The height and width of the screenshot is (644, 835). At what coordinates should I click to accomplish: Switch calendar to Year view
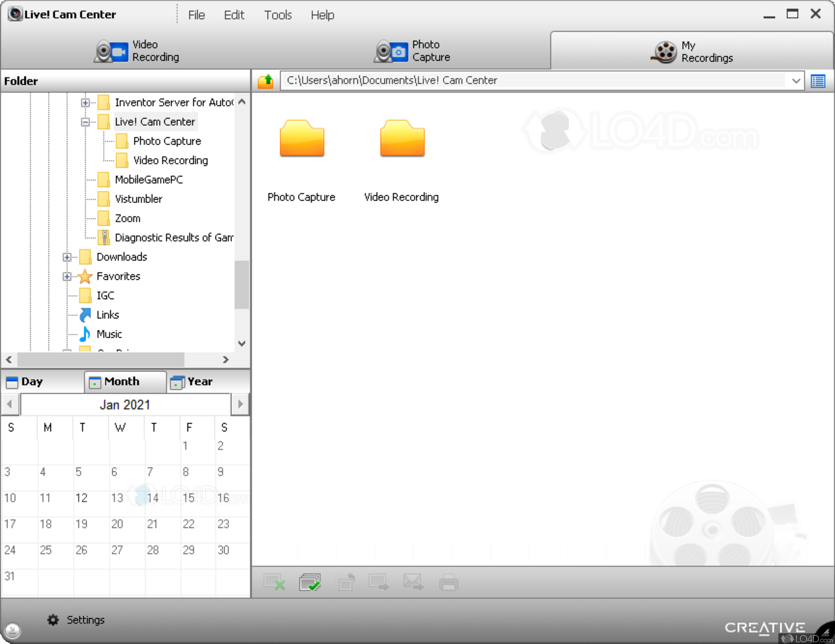pos(191,382)
